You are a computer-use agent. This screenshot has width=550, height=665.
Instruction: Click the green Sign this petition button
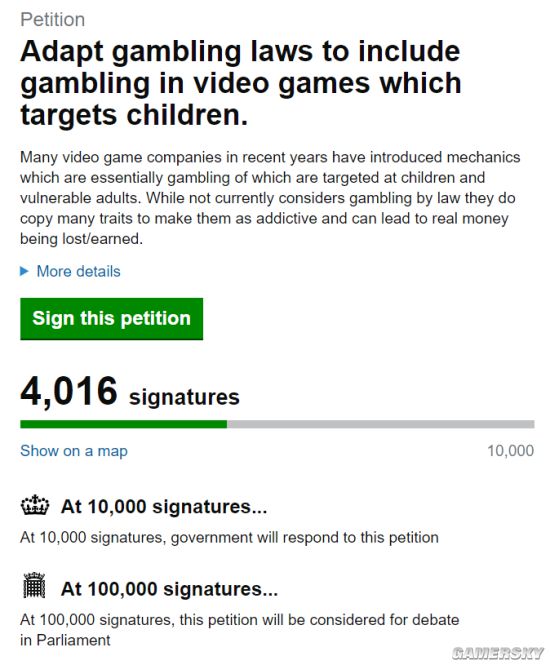click(x=112, y=319)
